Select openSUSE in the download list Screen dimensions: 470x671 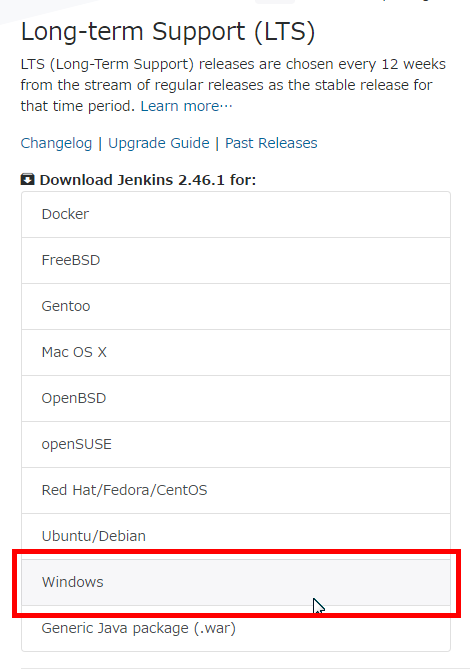click(x=236, y=444)
